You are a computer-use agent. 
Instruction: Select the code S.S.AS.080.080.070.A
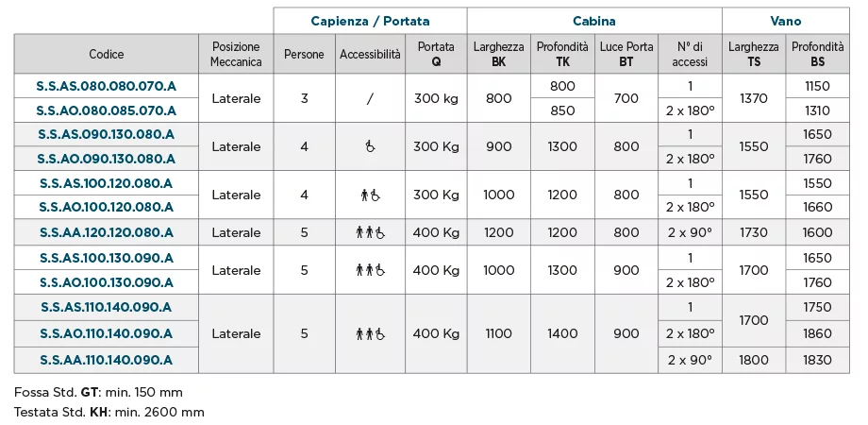pyautogui.click(x=107, y=86)
